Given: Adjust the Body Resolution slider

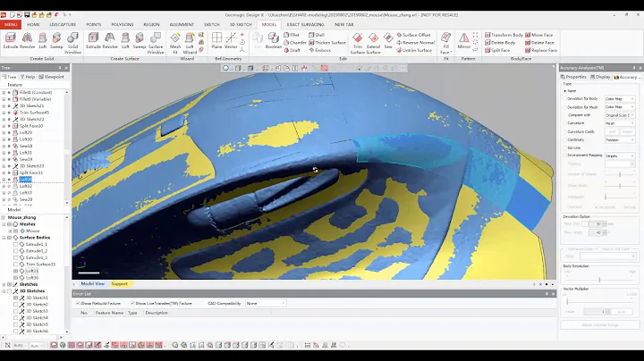Looking at the screenshot, I should pyautogui.click(x=599, y=280).
